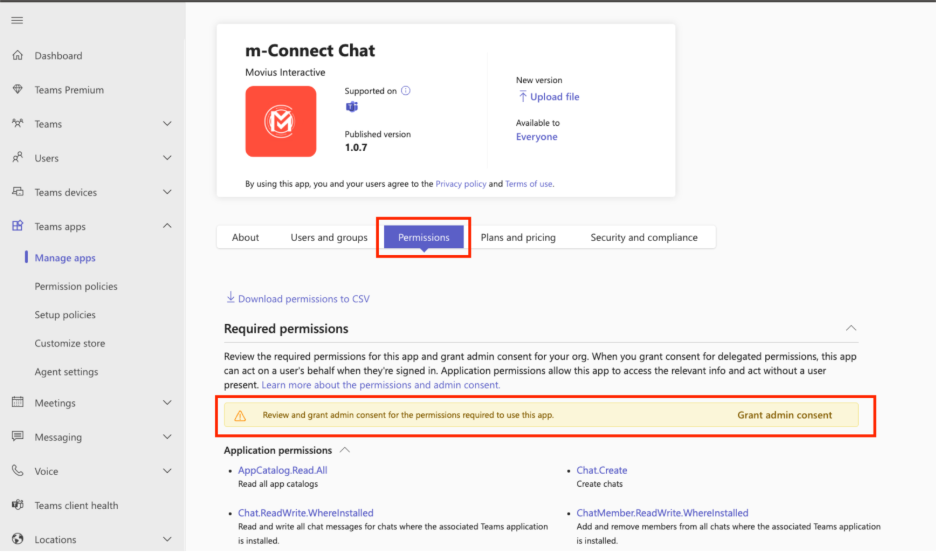Click the Microsoft Teams supported-on icon
936x552 pixels.
point(352,107)
